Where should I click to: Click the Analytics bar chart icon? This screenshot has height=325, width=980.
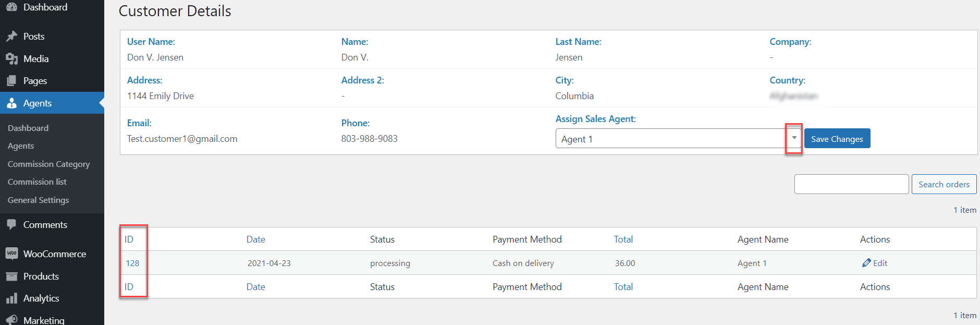(11, 298)
